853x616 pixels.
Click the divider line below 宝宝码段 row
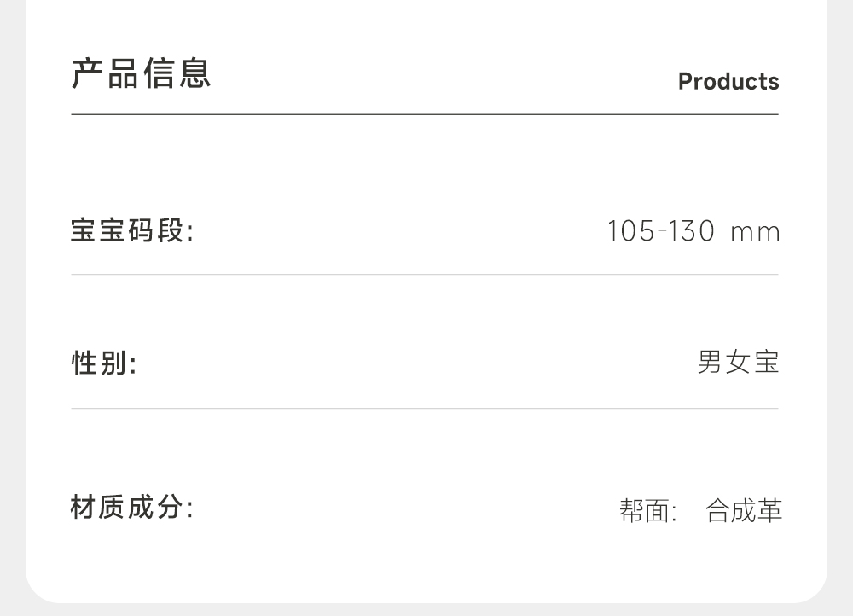(x=425, y=275)
